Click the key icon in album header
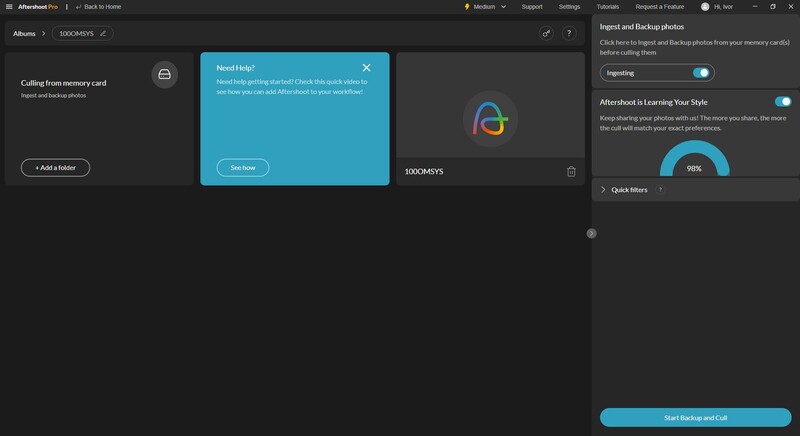 click(x=546, y=33)
